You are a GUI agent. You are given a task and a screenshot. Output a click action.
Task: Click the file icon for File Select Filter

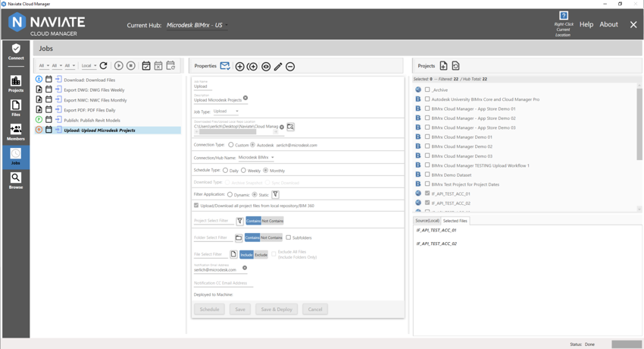233,254
